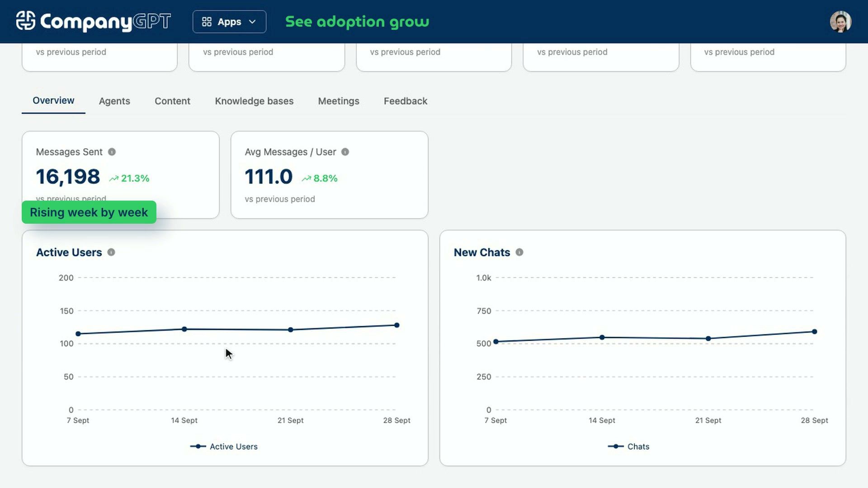Go to the Meetings tab

(x=339, y=101)
